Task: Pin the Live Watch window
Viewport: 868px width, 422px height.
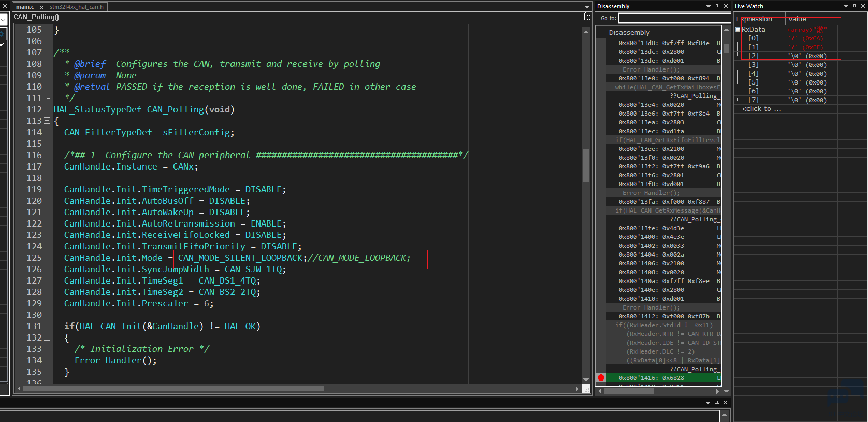Action: 855,6
